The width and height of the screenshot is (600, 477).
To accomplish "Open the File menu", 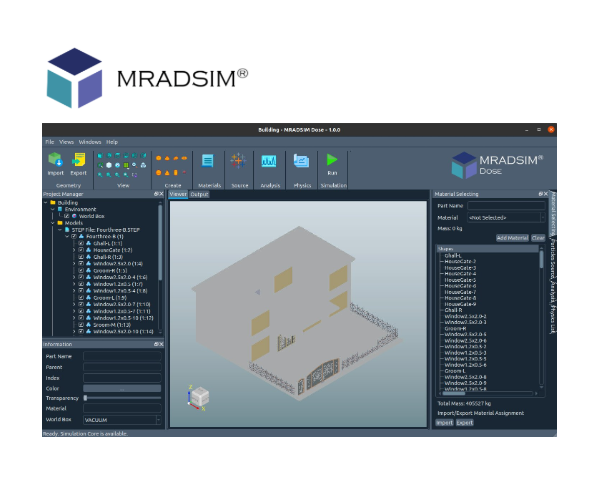I will pos(50,142).
